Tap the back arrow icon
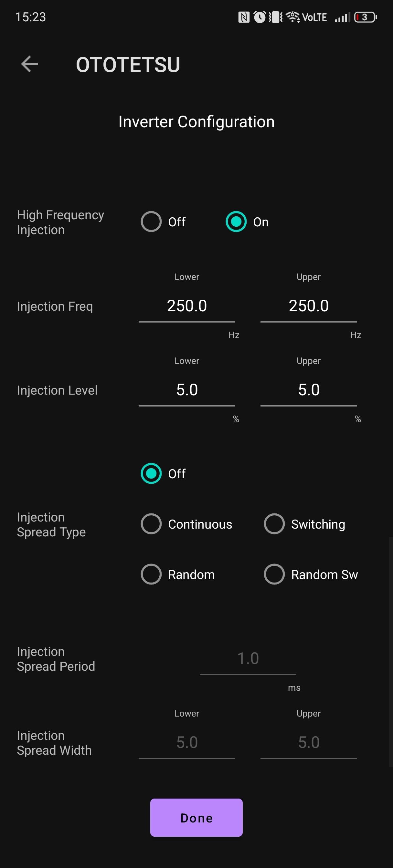393x868 pixels. click(x=29, y=64)
